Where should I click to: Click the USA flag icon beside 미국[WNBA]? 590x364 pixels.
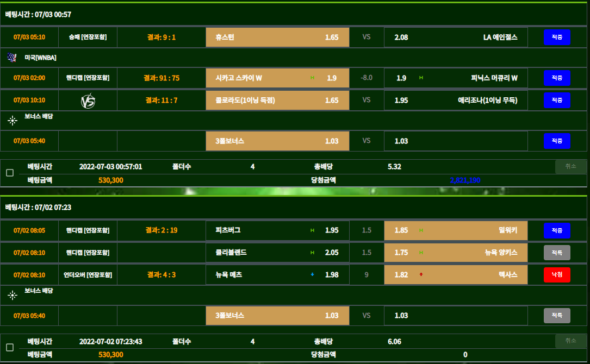pyautogui.click(x=12, y=57)
